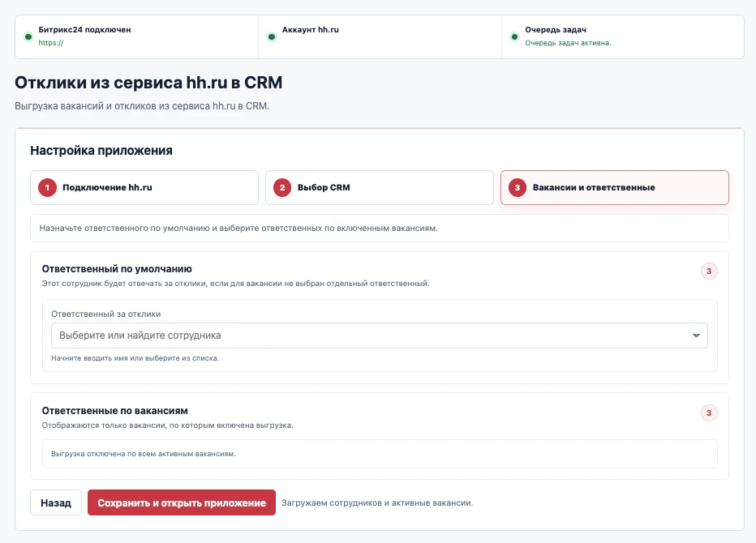
Task: Click the message Выгрузка отключена по всем активным вакансиям
Action: [x=144, y=454]
